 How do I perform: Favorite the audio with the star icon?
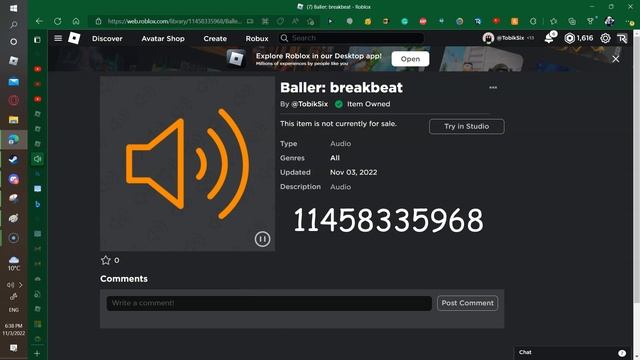[x=106, y=260]
